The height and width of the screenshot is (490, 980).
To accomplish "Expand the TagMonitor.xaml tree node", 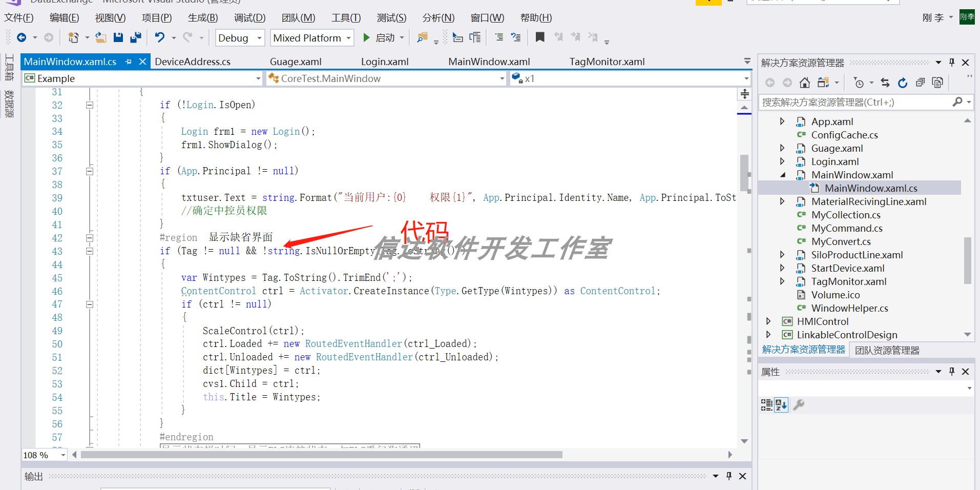I will [x=782, y=281].
